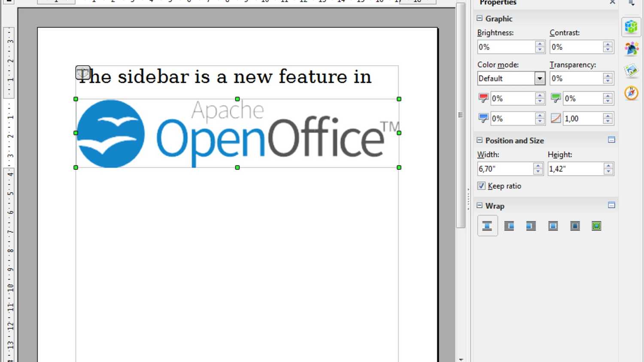644x362 pixels.
Task: Collapse the Graphic panel section
Action: coord(480,18)
